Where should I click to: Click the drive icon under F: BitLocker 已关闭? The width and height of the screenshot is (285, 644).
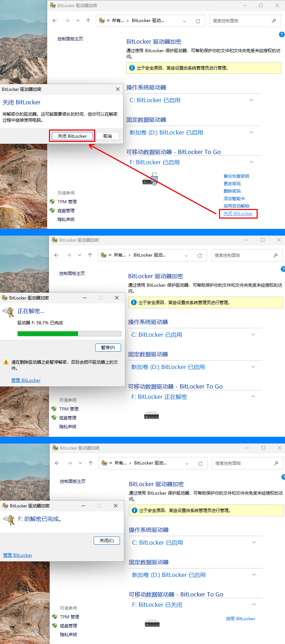[x=152, y=623]
